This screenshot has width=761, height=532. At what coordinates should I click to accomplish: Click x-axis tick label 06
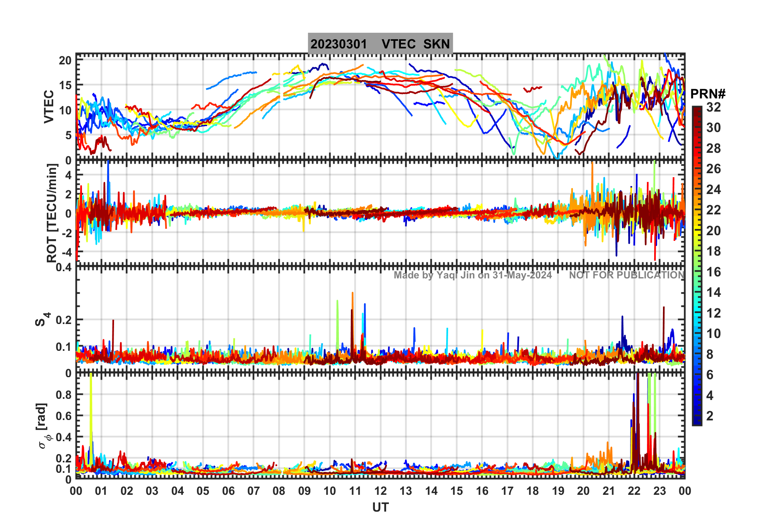(228, 491)
